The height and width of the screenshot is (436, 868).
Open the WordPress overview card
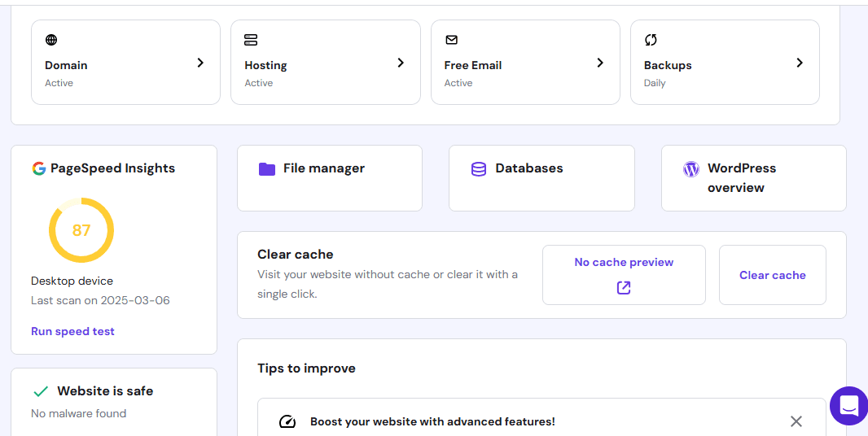pyautogui.click(x=753, y=178)
